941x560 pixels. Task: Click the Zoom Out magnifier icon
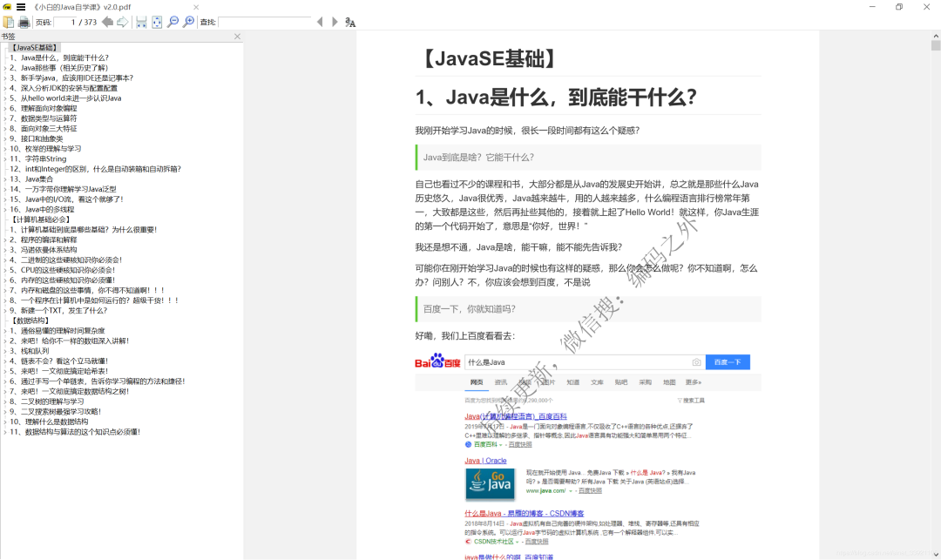coord(173,22)
